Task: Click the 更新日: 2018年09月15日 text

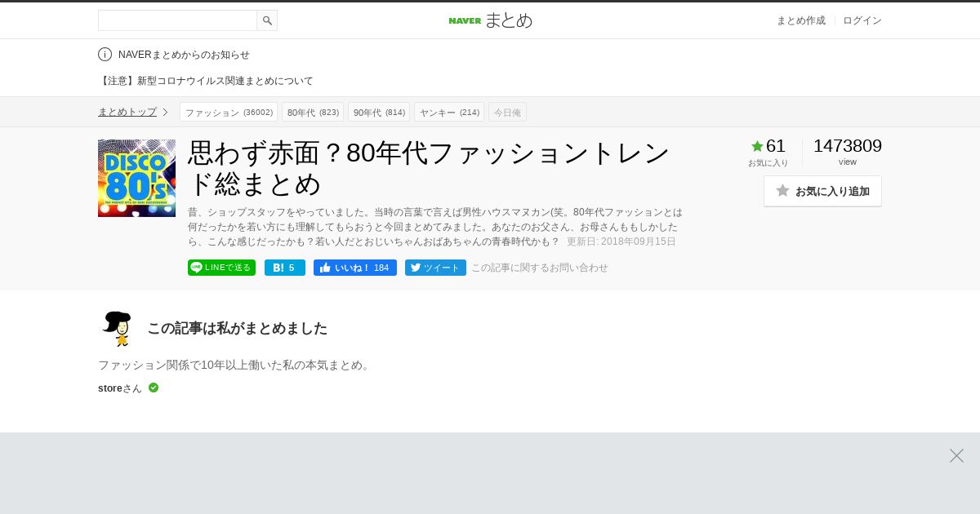Action: (x=621, y=241)
